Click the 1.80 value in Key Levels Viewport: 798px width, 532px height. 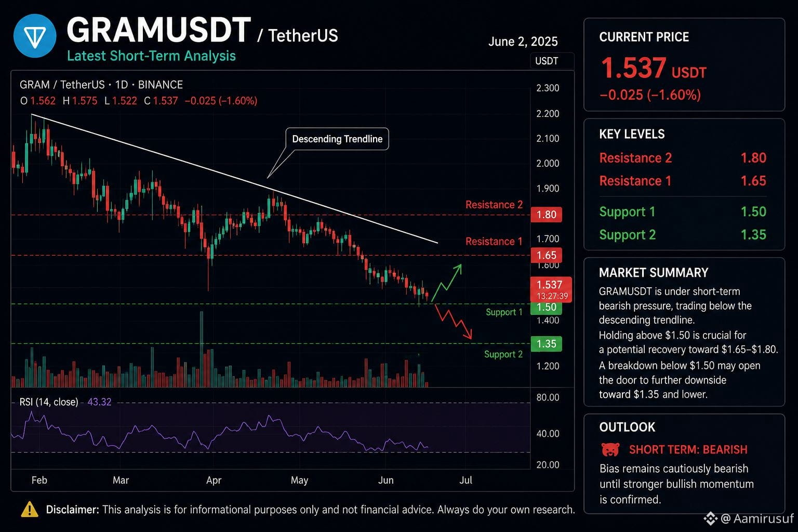click(x=753, y=158)
